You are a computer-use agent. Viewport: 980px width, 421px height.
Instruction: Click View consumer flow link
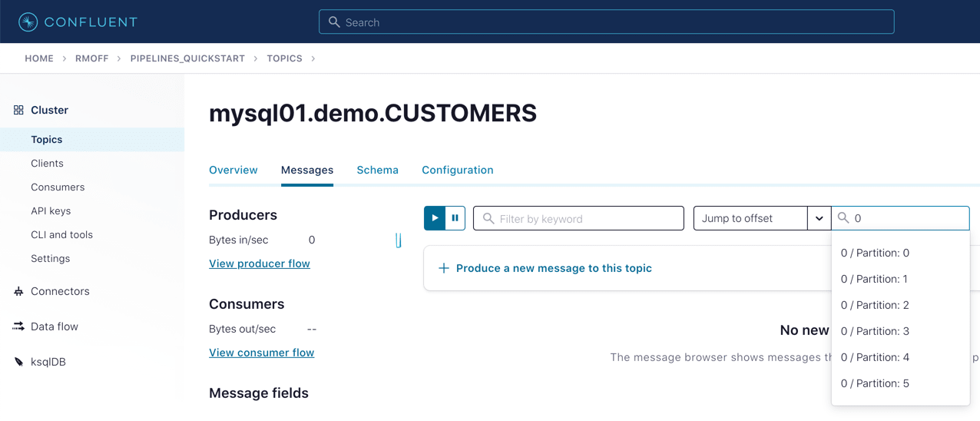(x=262, y=353)
